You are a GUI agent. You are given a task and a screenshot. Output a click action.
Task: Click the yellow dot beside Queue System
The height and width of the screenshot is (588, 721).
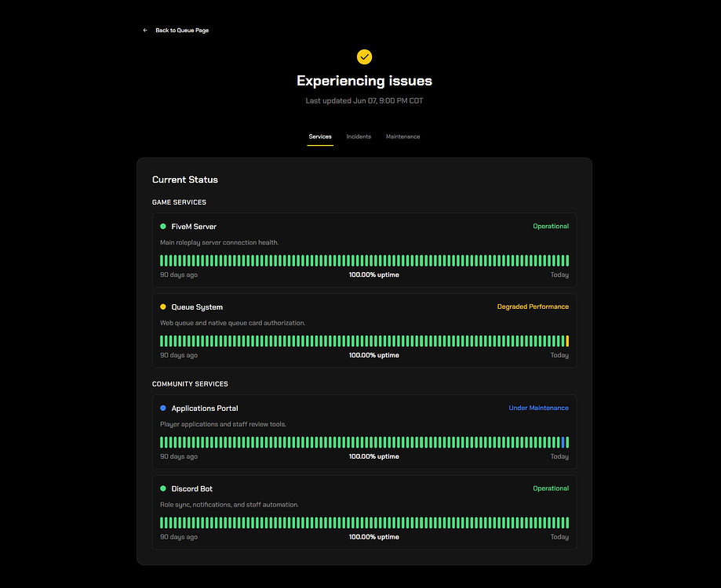click(x=162, y=307)
